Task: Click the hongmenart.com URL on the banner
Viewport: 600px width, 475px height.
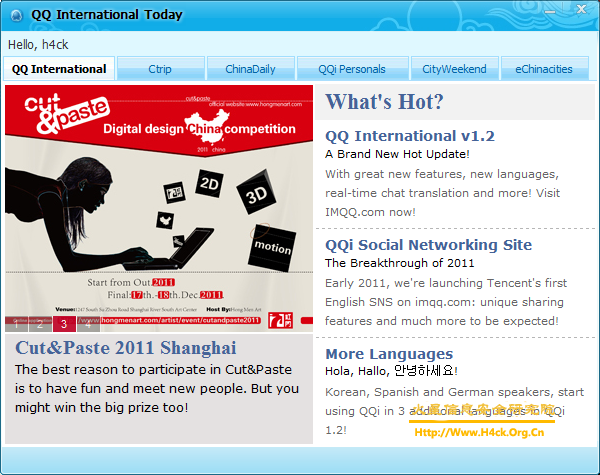Action: pyautogui.click(x=181, y=320)
